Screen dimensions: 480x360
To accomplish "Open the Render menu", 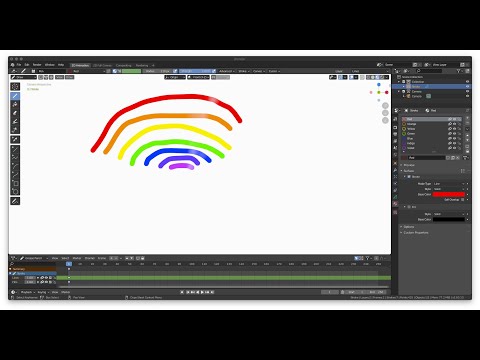I will [x=37, y=65].
